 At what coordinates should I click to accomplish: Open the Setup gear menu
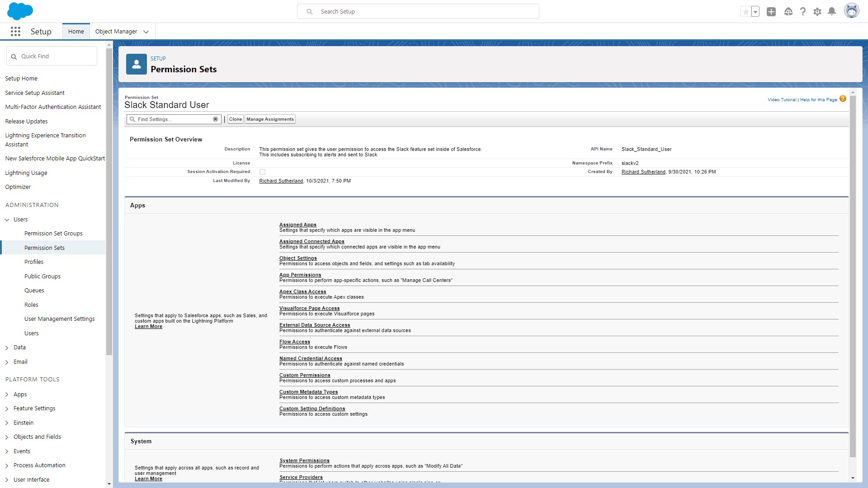click(x=817, y=12)
